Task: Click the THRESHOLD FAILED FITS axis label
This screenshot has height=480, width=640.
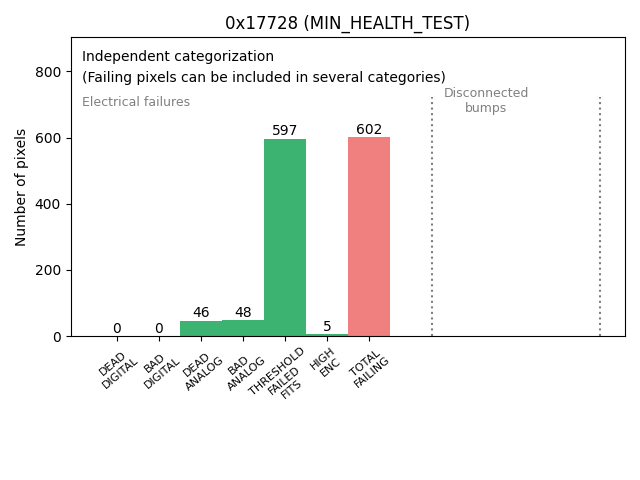Action: [281, 374]
